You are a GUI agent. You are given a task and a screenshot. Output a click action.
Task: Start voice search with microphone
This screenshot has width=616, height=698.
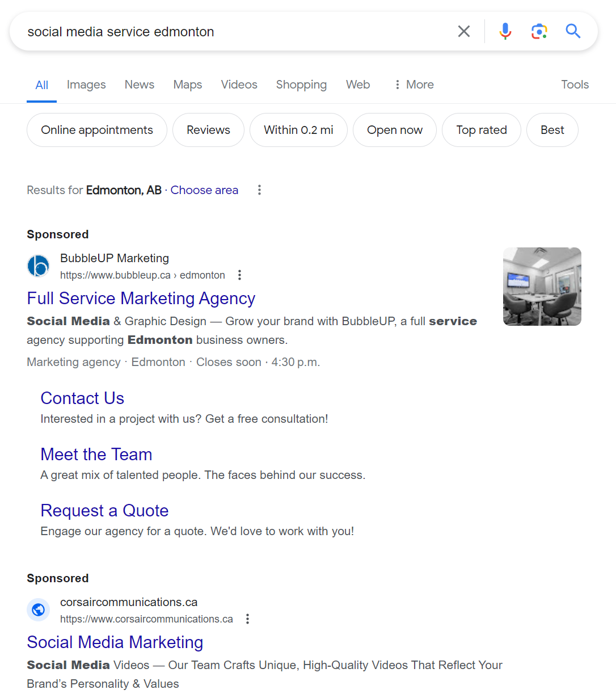(505, 32)
